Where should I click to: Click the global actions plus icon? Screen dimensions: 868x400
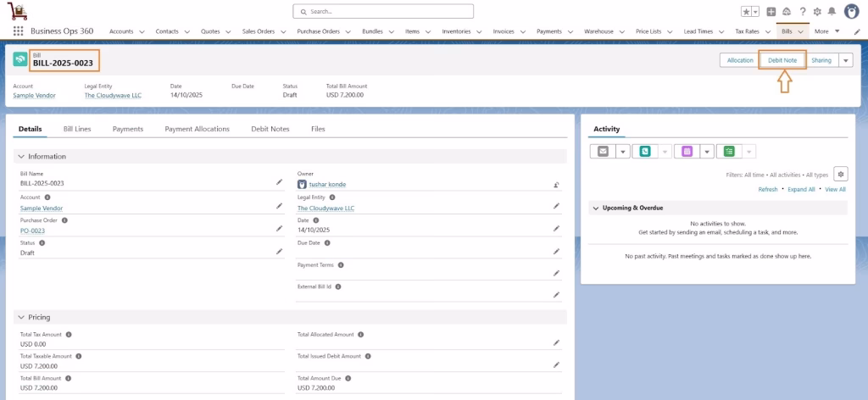tap(771, 12)
